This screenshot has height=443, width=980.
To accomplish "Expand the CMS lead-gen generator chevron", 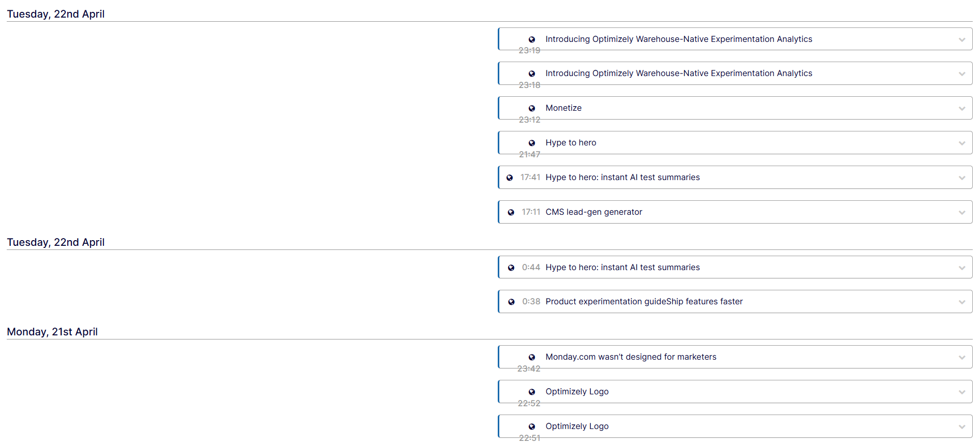I will (962, 213).
